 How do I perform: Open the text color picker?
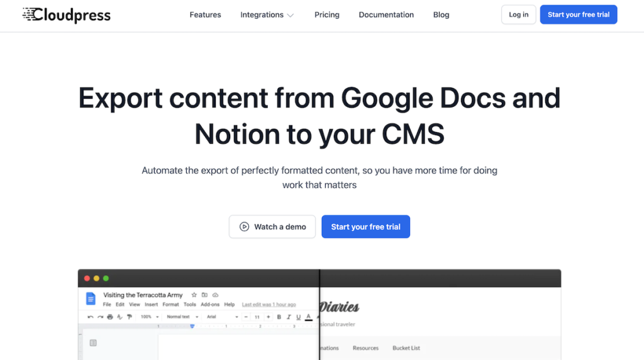[308, 317]
